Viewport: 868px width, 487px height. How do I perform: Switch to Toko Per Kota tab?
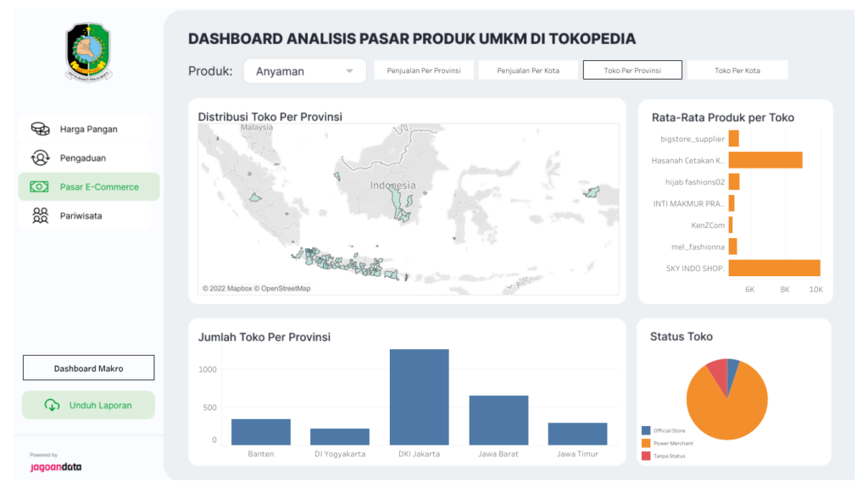pyautogui.click(x=737, y=70)
